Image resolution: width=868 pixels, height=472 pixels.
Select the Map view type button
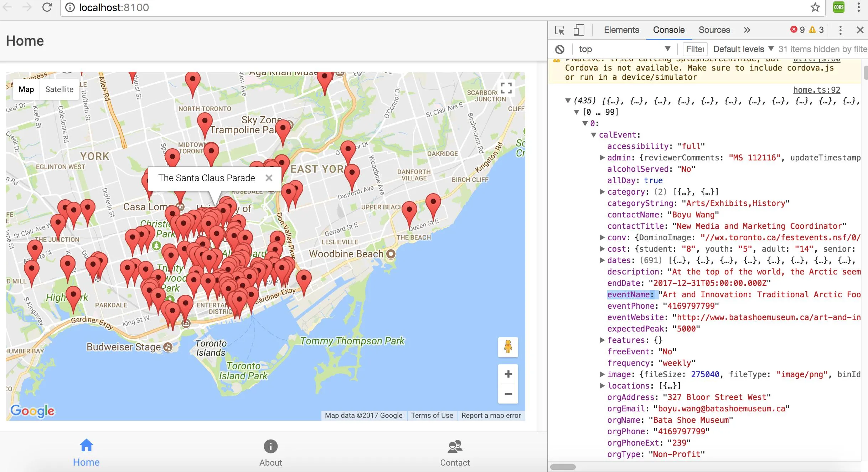point(26,89)
